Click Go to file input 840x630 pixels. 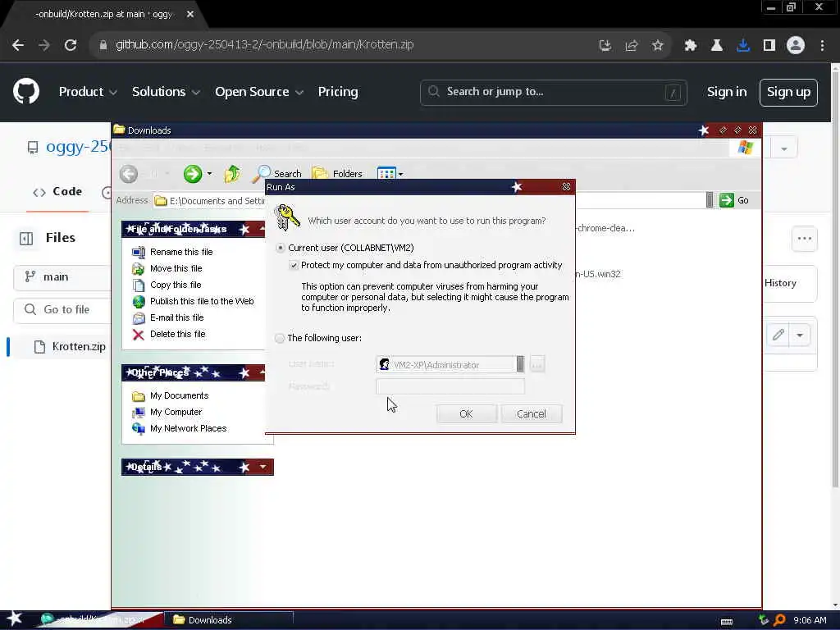pyautogui.click(x=62, y=309)
